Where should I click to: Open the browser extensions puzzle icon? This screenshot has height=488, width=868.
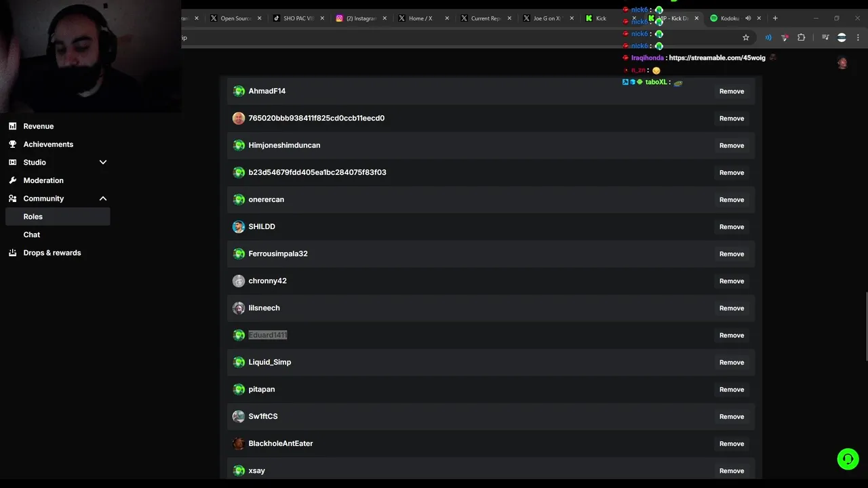[x=801, y=38]
